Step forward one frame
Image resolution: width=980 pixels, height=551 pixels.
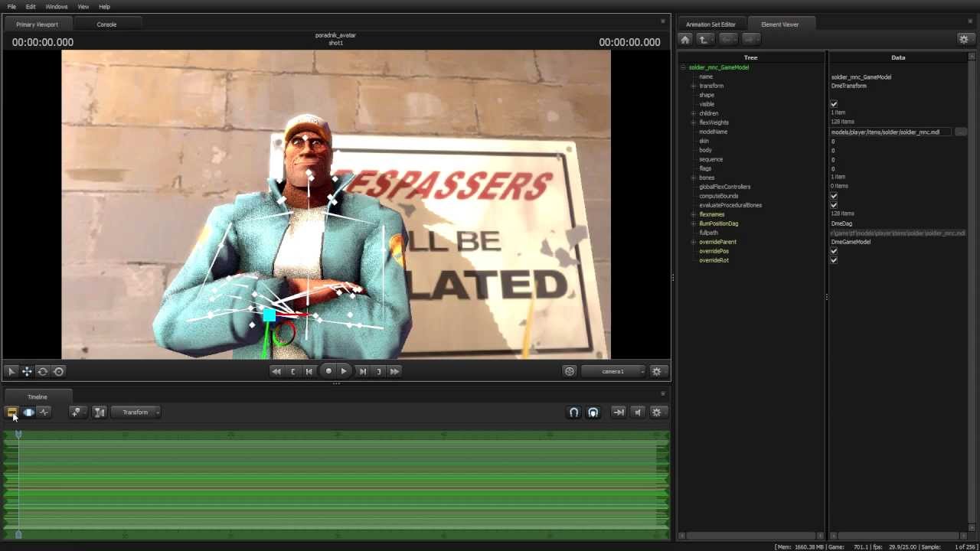click(363, 371)
